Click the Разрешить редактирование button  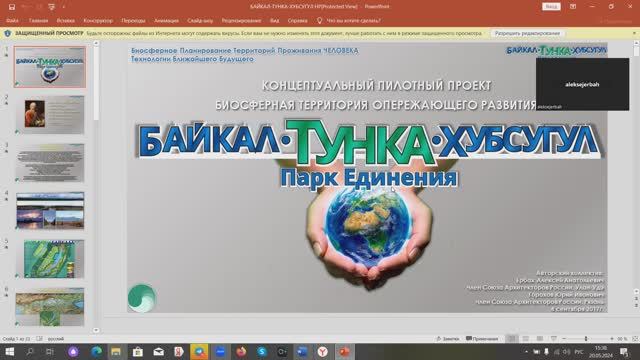(527, 33)
